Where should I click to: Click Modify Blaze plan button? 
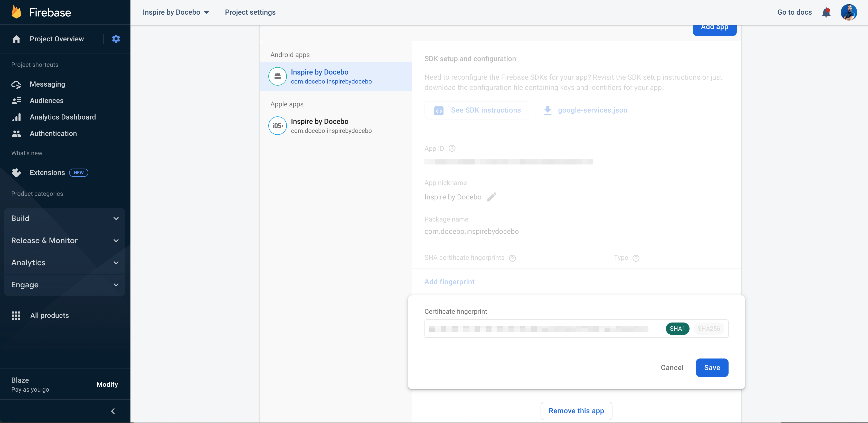(107, 384)
